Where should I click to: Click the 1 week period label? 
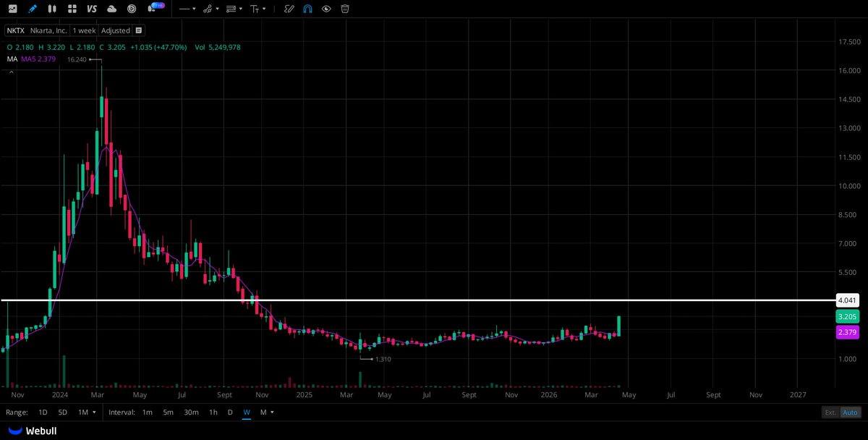point(84,30)
